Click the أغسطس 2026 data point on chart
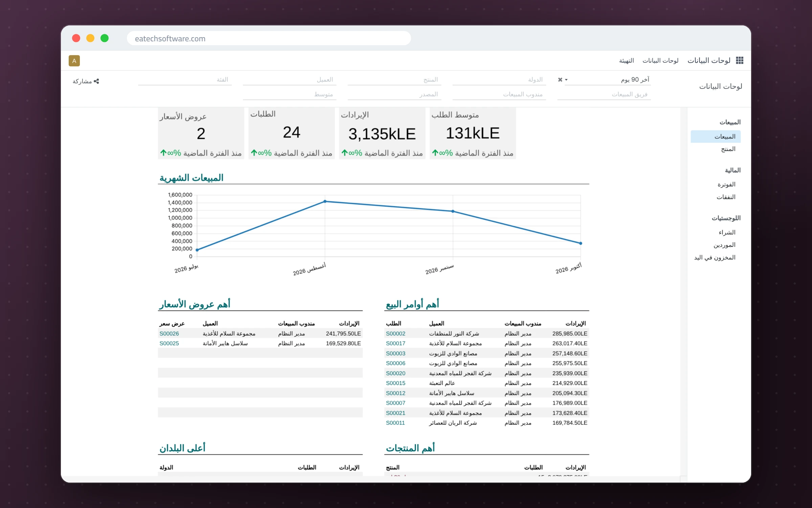The width and height of the screenshot is (812, 508). [x=325, y=202]
